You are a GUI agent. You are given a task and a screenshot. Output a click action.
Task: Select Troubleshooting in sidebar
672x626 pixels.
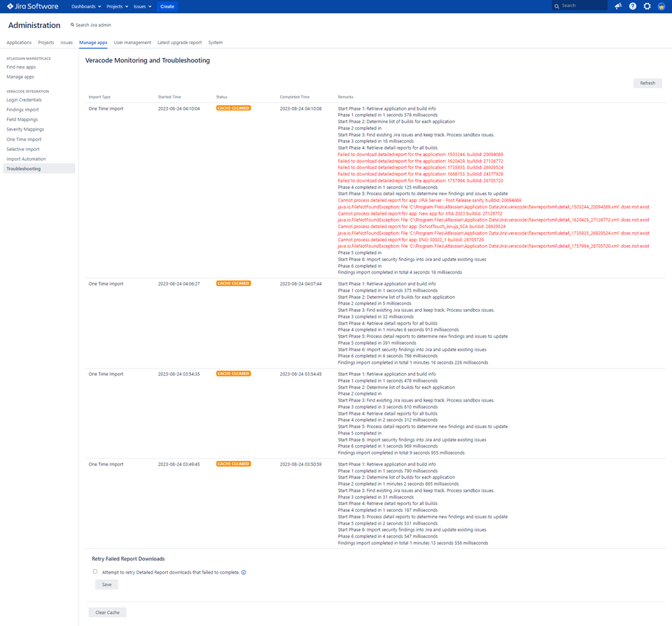[x=39, y=169]
